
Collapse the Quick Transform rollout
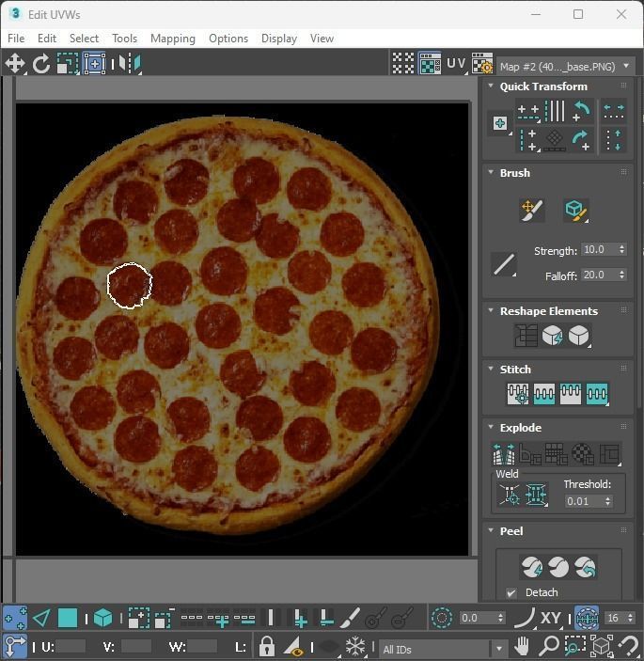491,86
